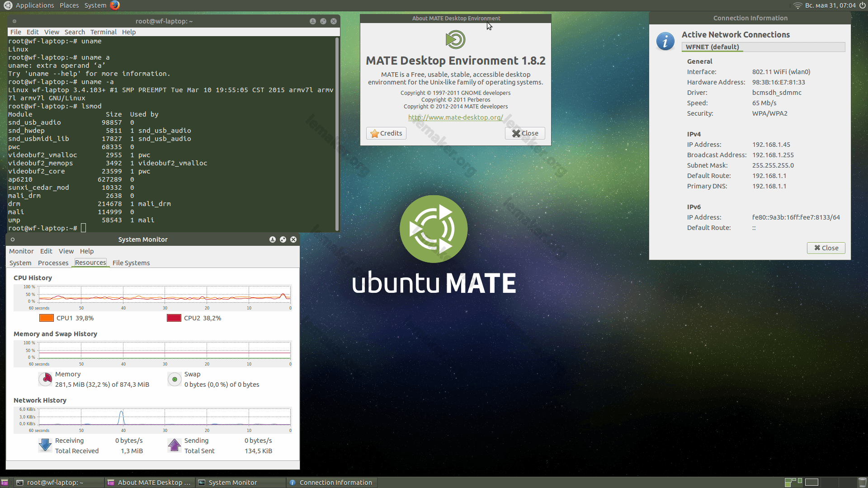Minimize the terminal window

tap(312, 21)
